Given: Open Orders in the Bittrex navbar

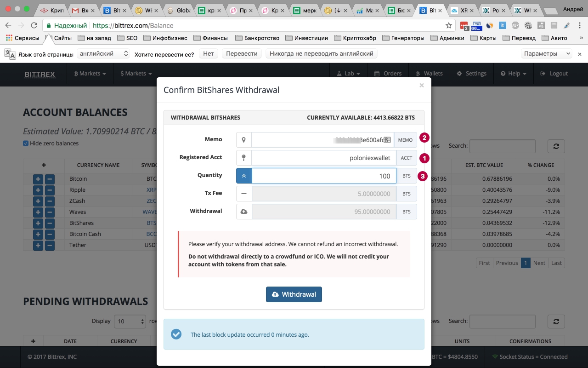Looking at the screenshot, I should tap(388, 74).
